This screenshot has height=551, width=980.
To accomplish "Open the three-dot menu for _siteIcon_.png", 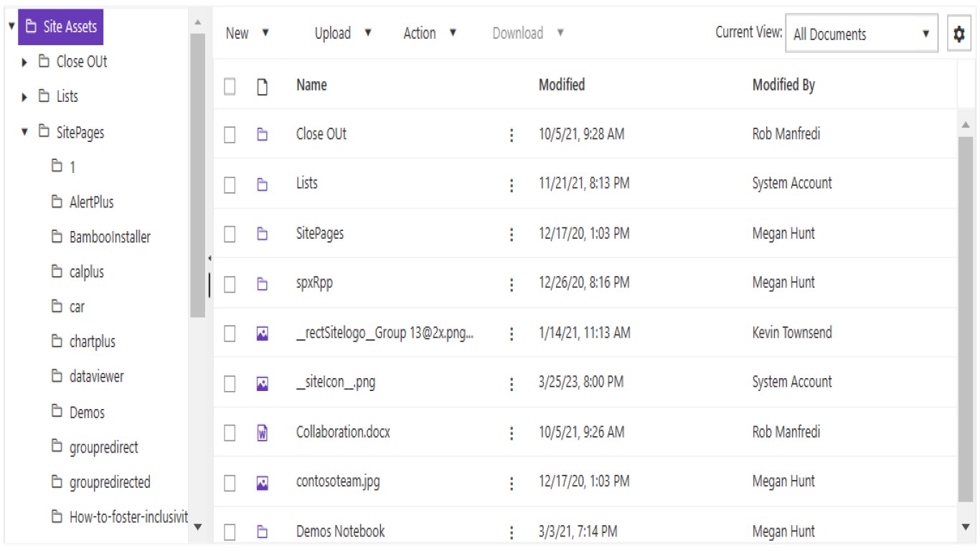I will [x=512, y=384].
